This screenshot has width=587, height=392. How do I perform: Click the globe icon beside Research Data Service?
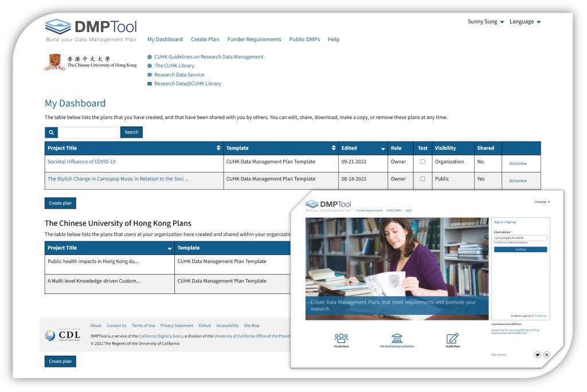[x=150, y=75]
